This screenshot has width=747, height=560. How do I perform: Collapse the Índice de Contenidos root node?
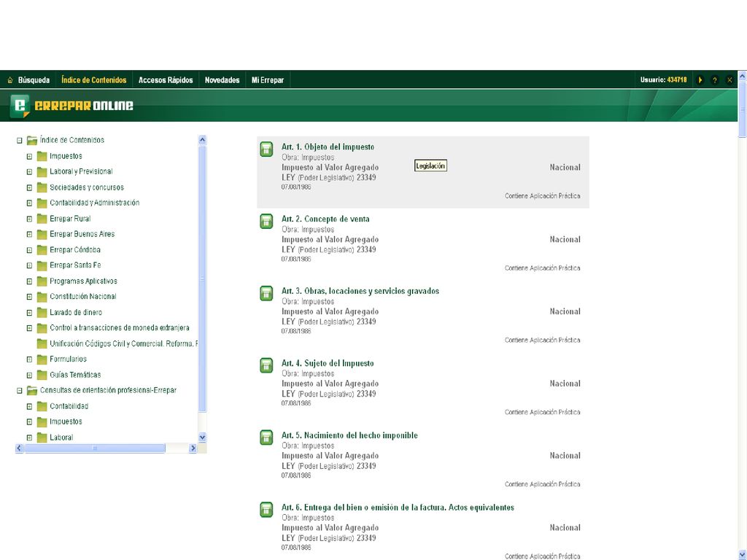[20, 141]
